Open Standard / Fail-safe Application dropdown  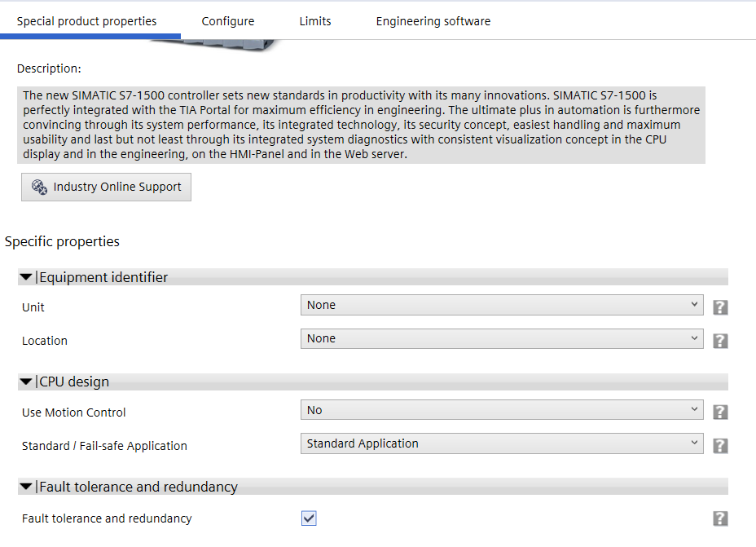502,443
